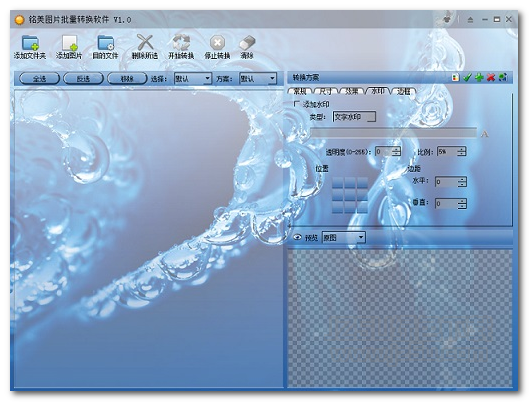This screenshot has width=529, height=402.
Task: Click the 添加文件夹 (add folder) toolbar icon
Action: (30, 43)
